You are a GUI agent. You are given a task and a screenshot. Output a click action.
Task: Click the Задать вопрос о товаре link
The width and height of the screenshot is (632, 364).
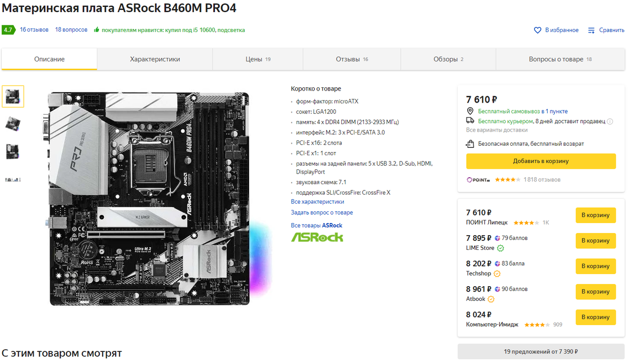coord(322,213)
